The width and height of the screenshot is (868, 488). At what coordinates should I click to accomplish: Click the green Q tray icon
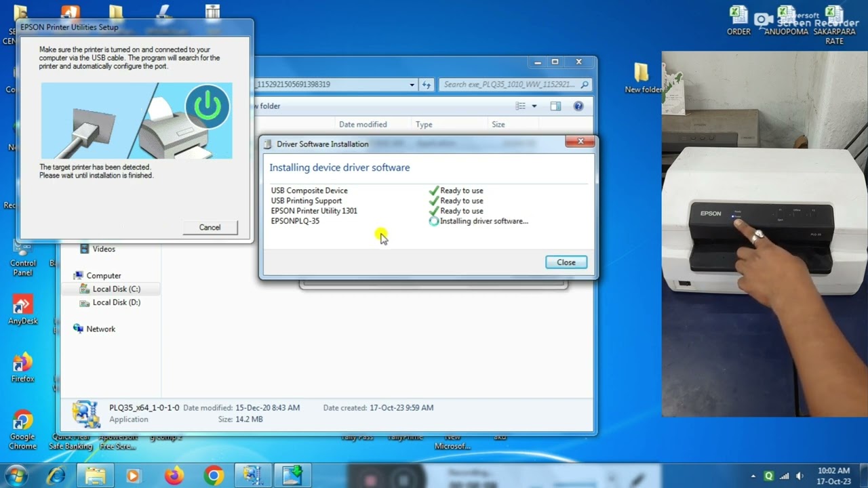click(768, 476)
